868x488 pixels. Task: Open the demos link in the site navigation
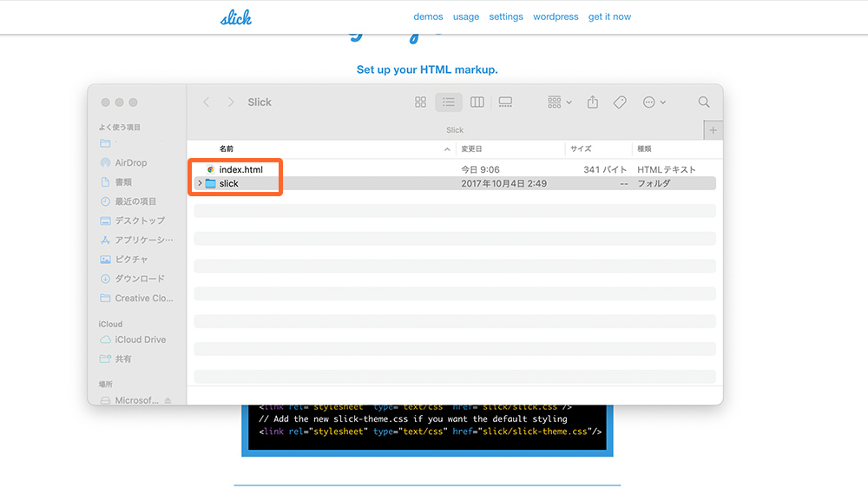[428, 16]
